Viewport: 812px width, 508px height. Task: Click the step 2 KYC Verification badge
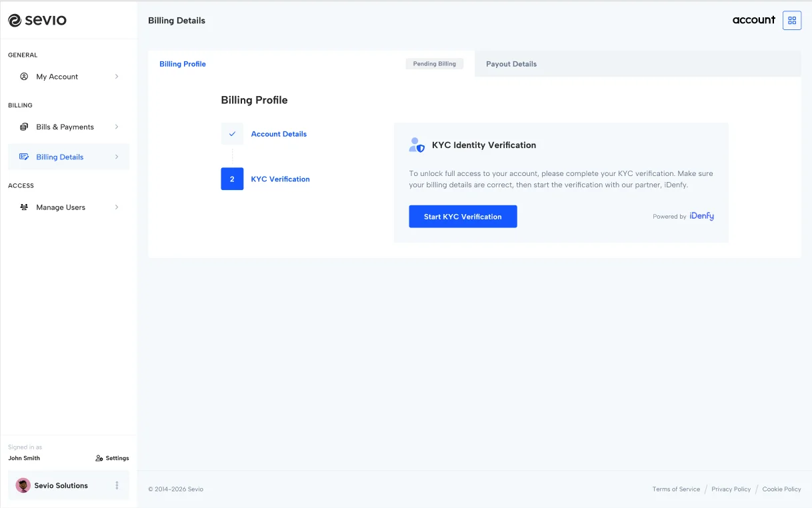coord(232,179)
